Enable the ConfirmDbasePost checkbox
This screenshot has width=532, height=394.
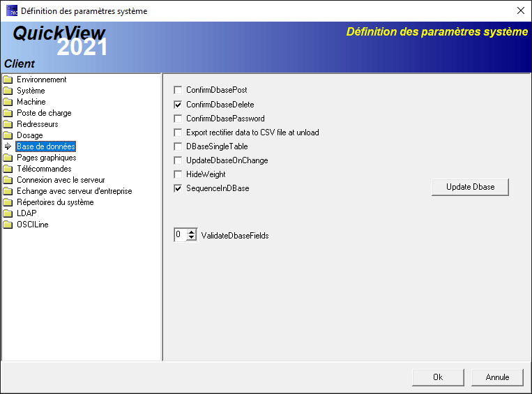click(x=178, y=90)
